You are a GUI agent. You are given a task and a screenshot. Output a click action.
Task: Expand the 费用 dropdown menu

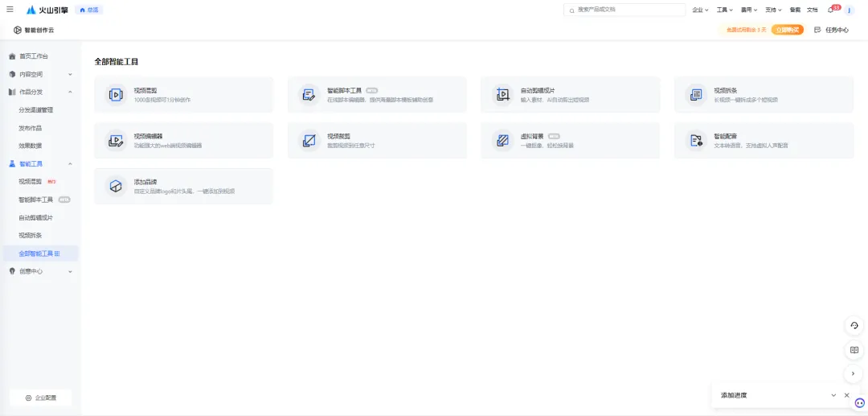coord(749,10)
